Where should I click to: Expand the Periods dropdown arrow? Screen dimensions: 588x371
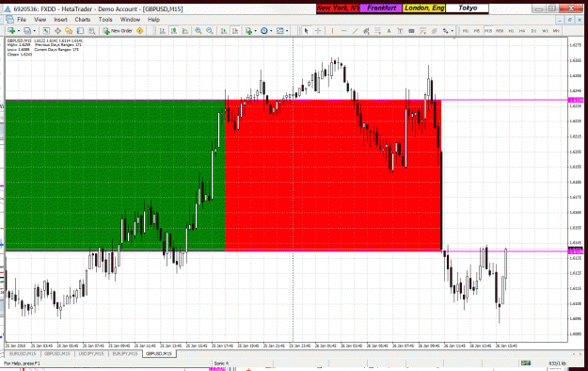pyautogui.click(x=271, y=31)
